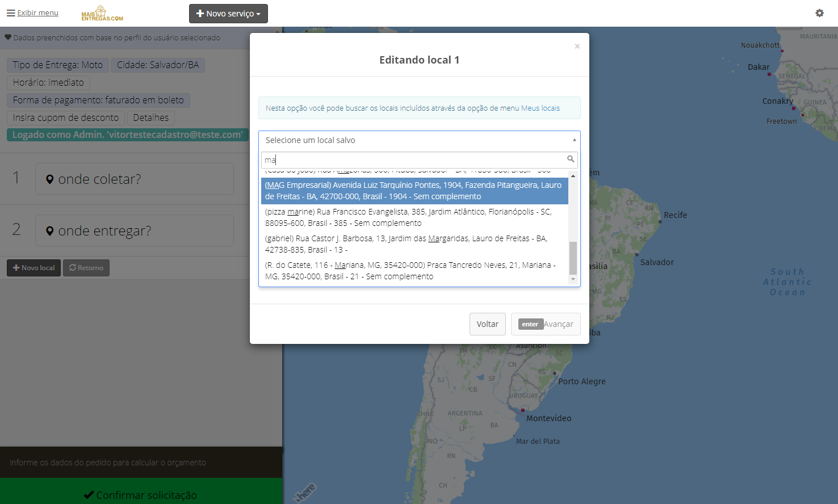
Task: Click the pin icon in onde entregar
Action: click(x=50, y=231)
